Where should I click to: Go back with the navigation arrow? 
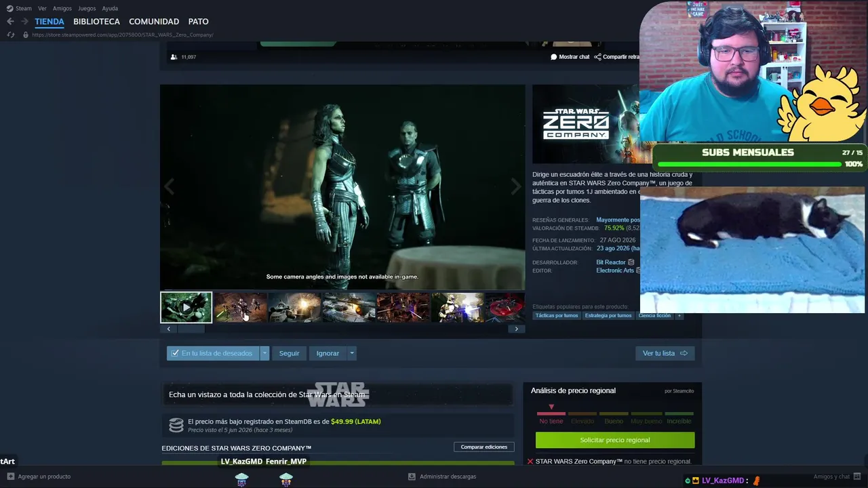(10, 22)
